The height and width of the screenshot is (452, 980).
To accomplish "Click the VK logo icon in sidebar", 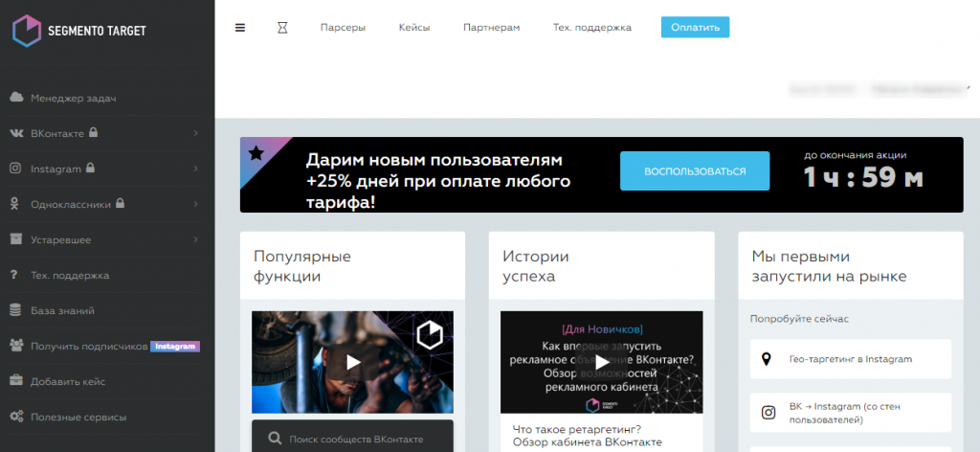I will point(17,133).
